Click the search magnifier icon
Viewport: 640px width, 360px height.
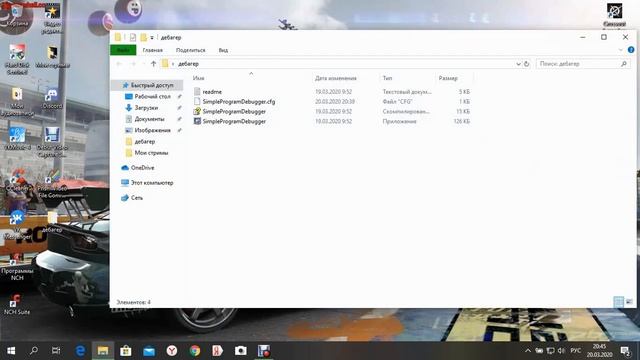[x=624, y=64]
